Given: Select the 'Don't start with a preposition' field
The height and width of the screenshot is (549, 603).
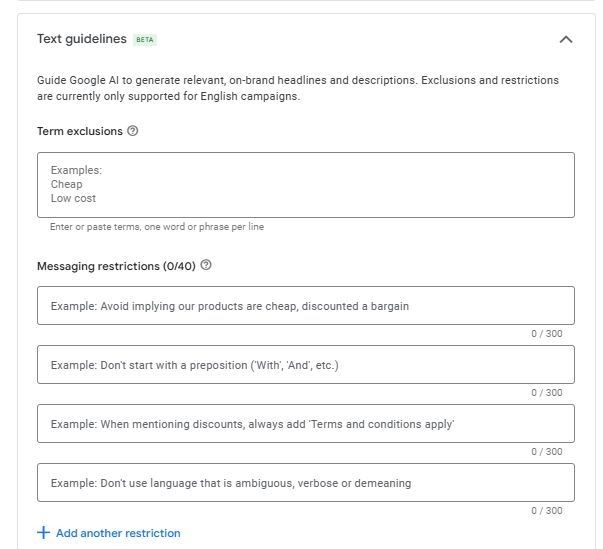Looking at the screenshot, I should [305, 365].
